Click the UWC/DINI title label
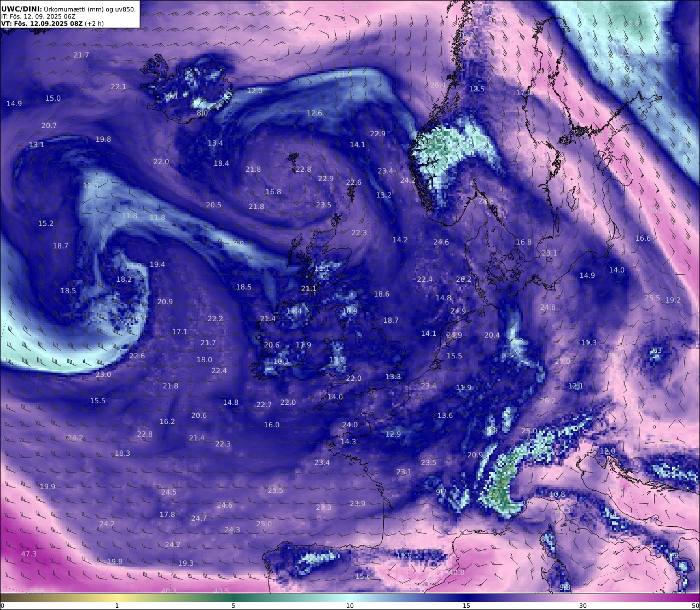Image resolution: width=700 pixels, height=610 pixels. pos(21,9)
